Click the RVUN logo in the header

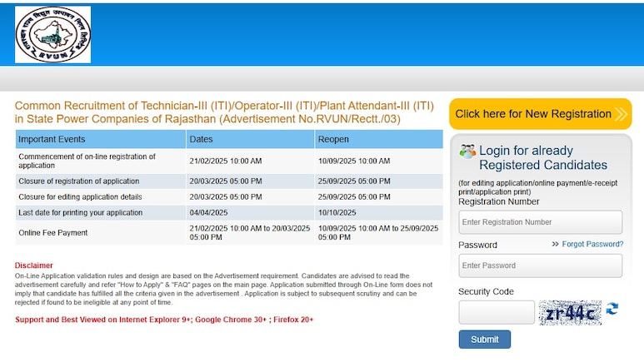coord(53,34)
